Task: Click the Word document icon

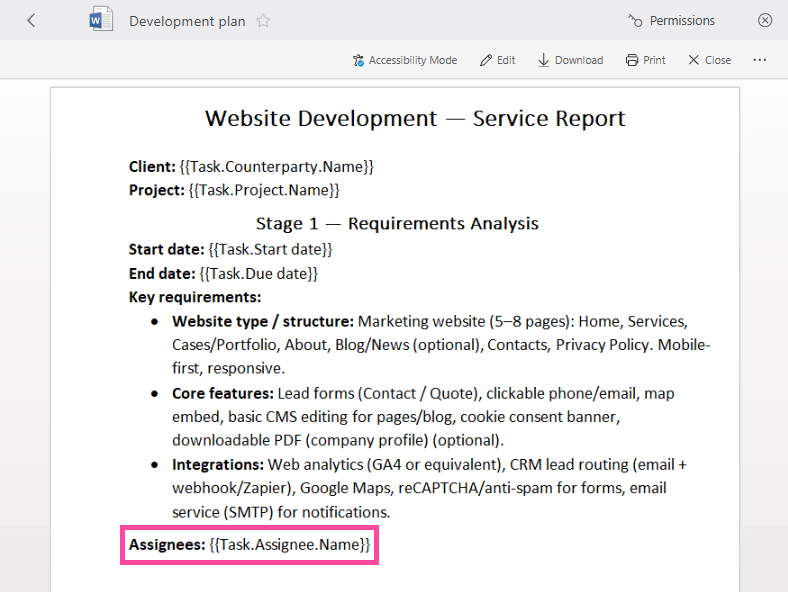Action: point(101,20)
